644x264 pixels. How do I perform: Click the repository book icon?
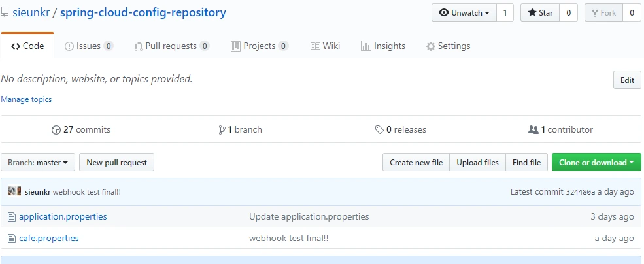coord(5,12)
